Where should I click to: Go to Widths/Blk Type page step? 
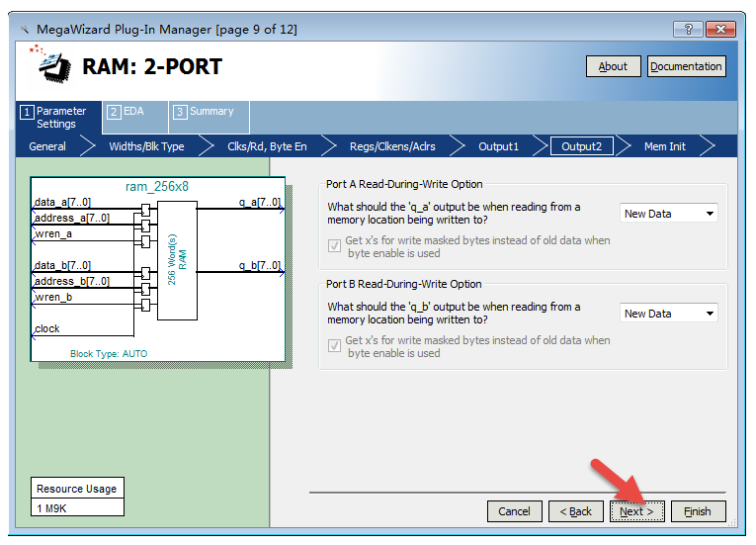tap(146, 146)
